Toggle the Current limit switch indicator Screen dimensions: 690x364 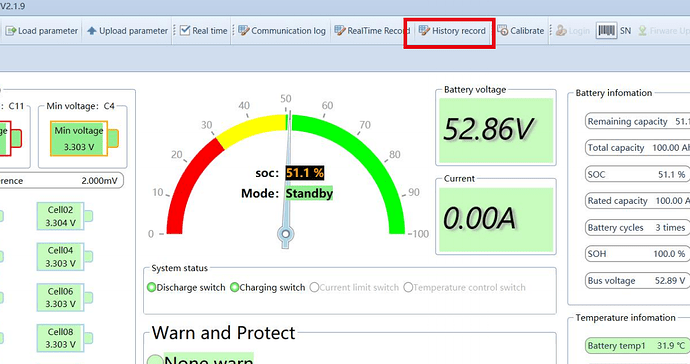(x=314, y=287)
